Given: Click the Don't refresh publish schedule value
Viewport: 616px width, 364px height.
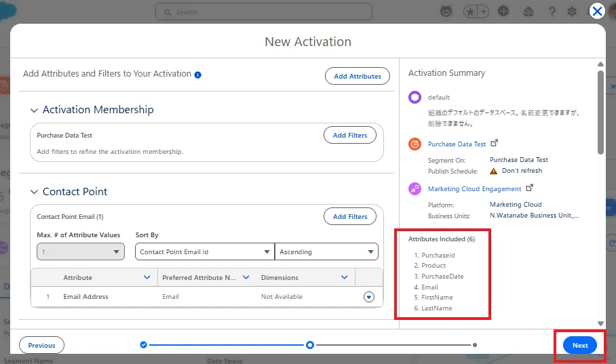Looking at the screenshot, I should [x=522, y=171].
